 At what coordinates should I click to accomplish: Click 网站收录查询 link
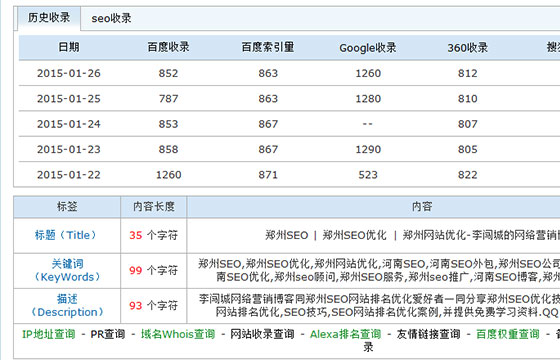pos(262,335)
